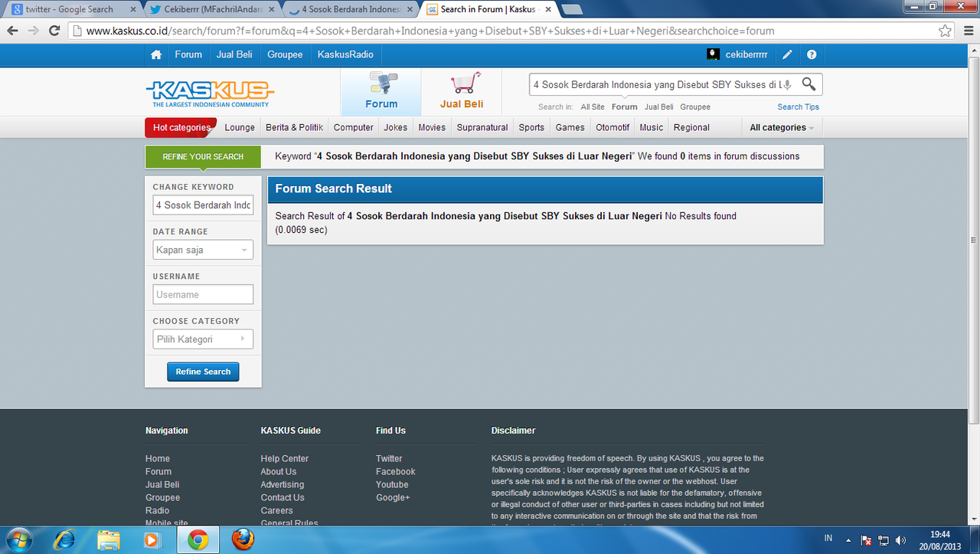Click the Refine Search button
980x554 pixels.
203,372
